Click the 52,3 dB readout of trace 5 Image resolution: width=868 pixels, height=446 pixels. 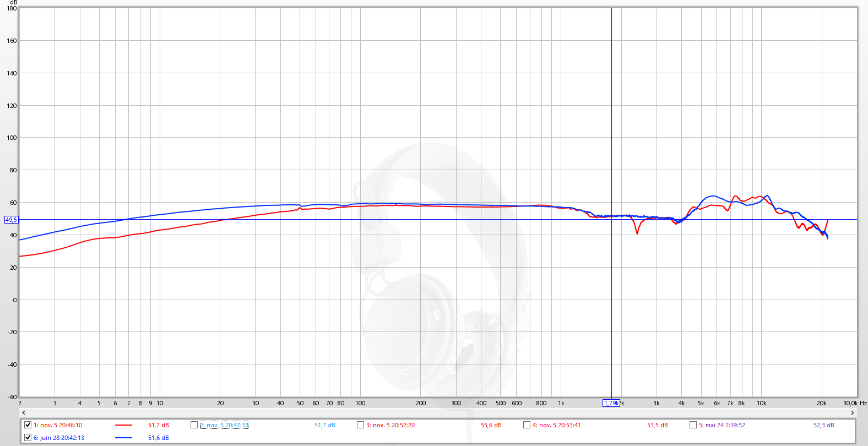[x=823, y=425]
